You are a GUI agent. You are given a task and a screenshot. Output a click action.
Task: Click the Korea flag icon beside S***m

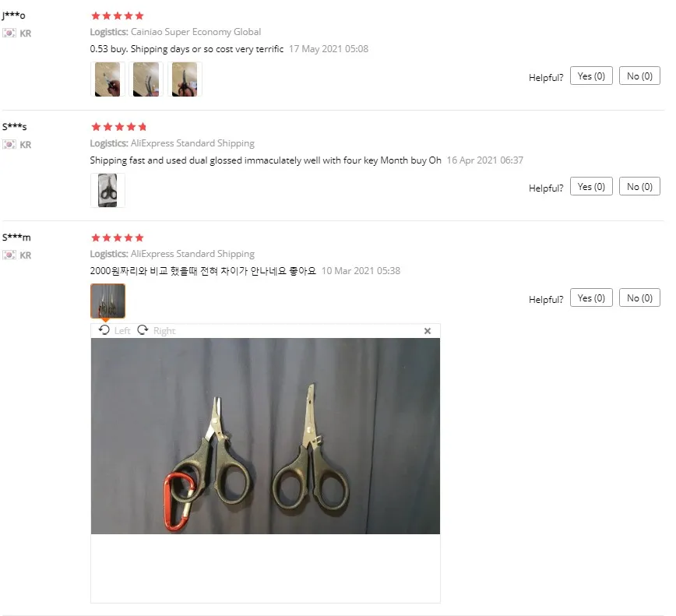coord(9,255)
